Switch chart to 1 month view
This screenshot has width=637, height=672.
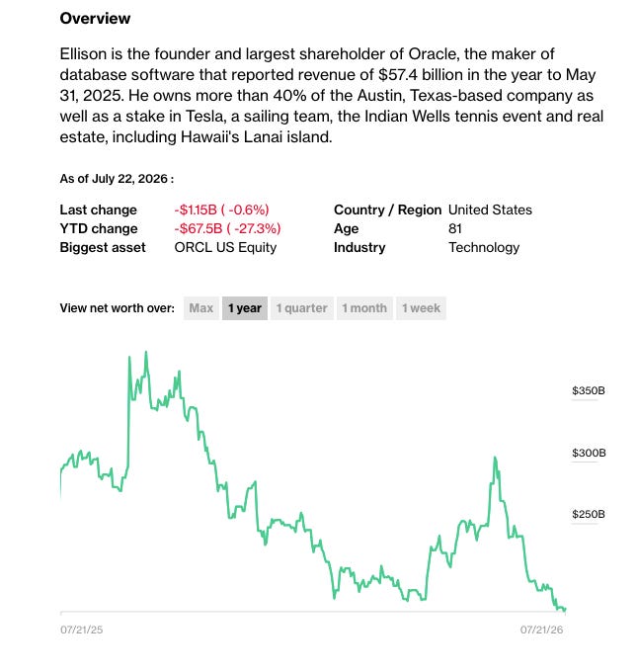(364, 308)
